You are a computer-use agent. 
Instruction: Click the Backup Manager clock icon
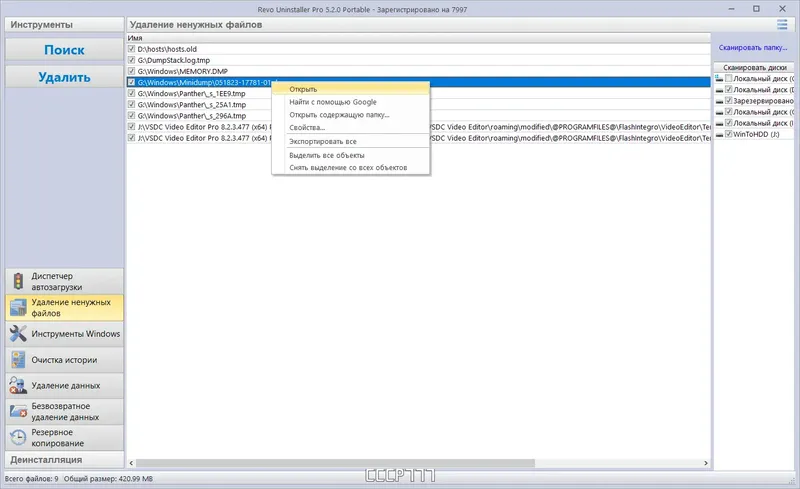pyautogui.click(x=18, y=437)
